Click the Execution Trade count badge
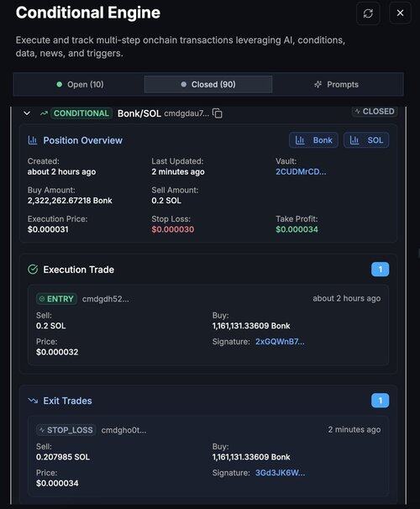 click(x=380, y=269)
